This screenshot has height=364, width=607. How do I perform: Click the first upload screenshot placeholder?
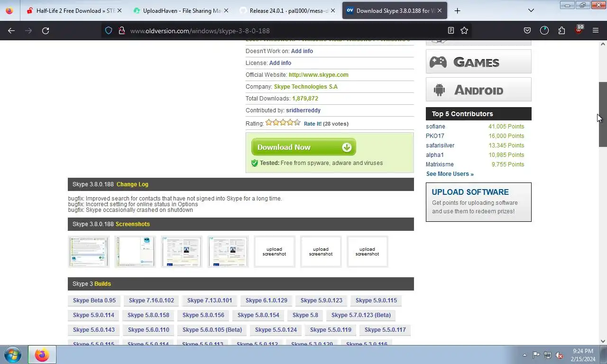[274, 252]
